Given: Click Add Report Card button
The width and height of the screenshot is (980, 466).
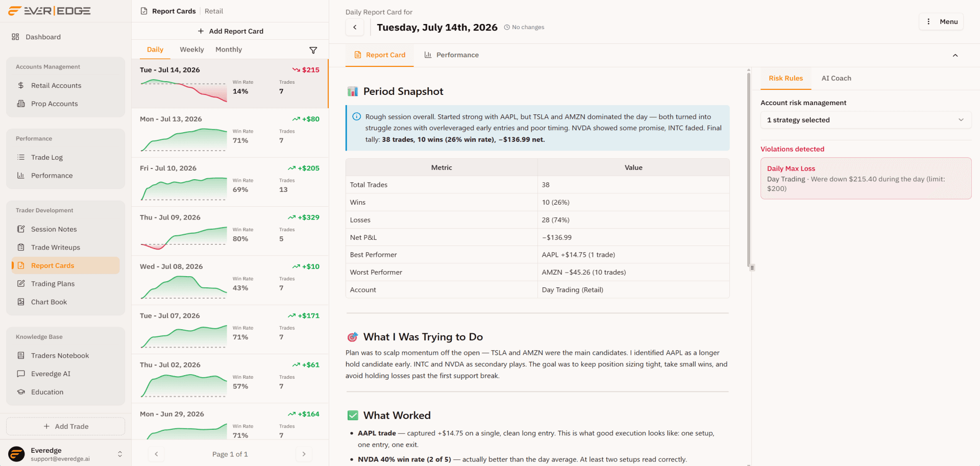Looking at the screenshot, I should point(230,31).
